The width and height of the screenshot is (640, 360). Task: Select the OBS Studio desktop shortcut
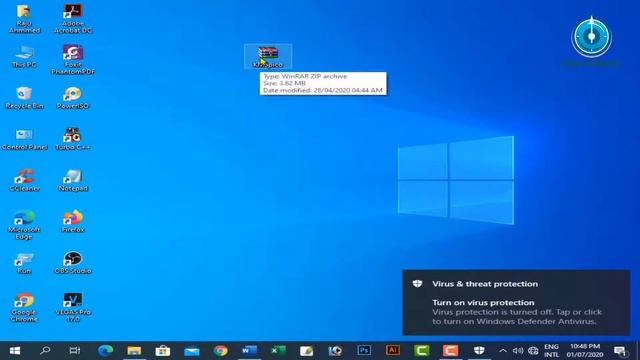pos(73,263)
